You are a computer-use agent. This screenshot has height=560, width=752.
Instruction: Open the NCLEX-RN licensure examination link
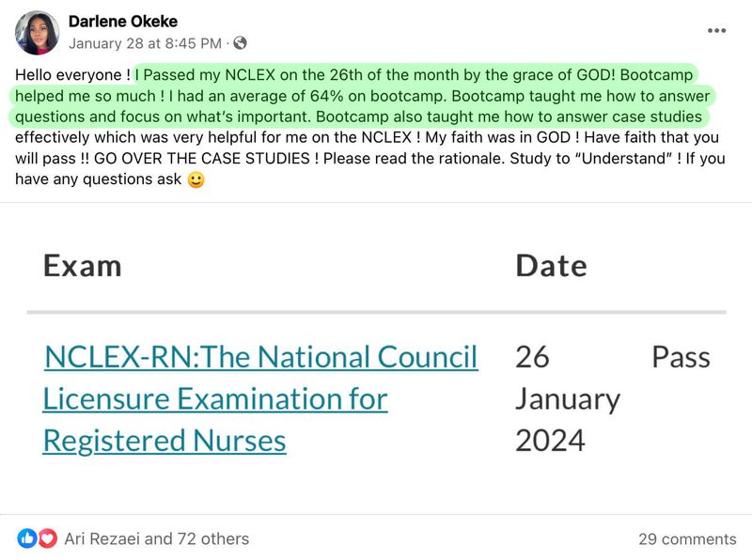tap(259, 397)
